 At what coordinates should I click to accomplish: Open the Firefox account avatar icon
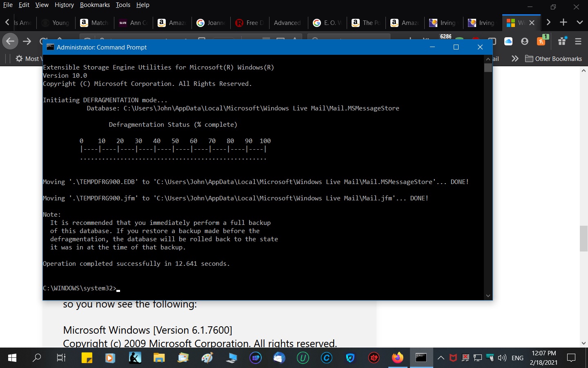point(525,41)
